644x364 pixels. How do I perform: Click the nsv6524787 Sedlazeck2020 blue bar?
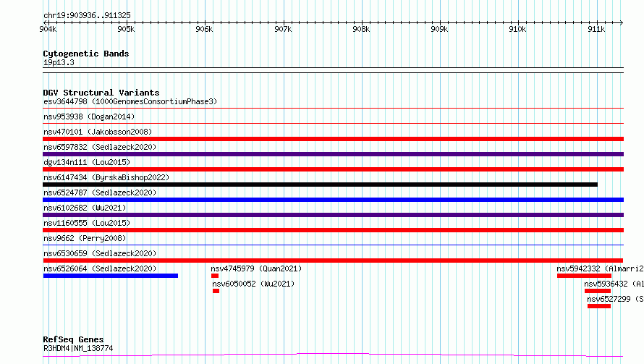pyautogui.click(x=333, y=200)
